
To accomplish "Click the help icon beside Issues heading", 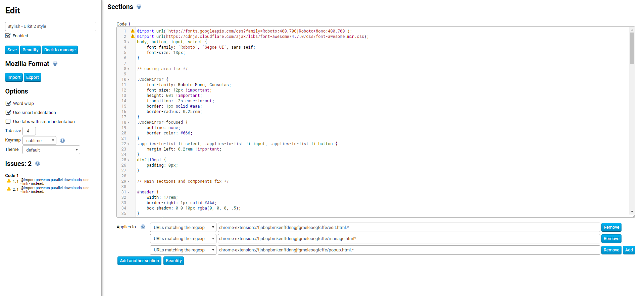I will point(38,164).
